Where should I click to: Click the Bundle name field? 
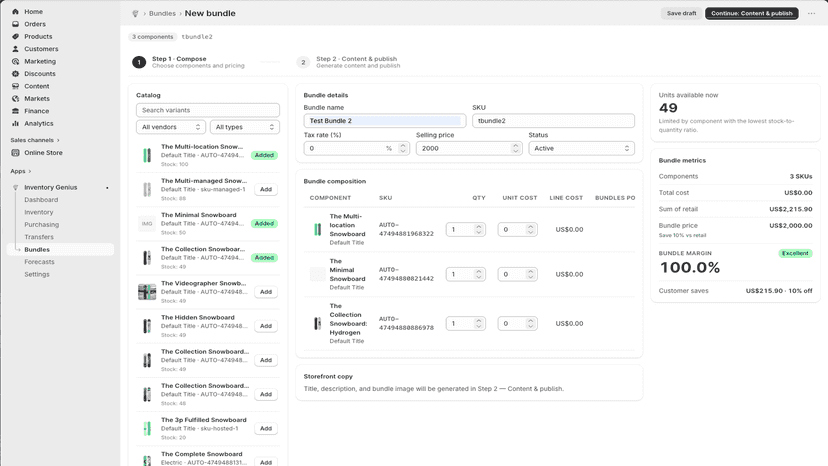coord(384,121)
